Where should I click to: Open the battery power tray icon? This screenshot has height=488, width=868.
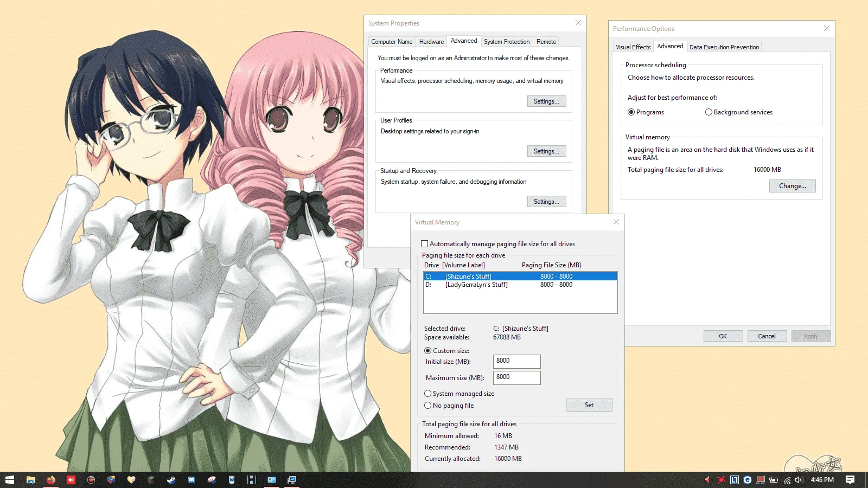coord(774,480)
